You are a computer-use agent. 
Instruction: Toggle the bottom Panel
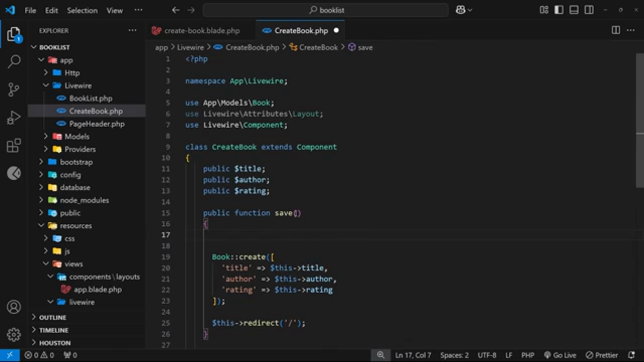(574, 10)
